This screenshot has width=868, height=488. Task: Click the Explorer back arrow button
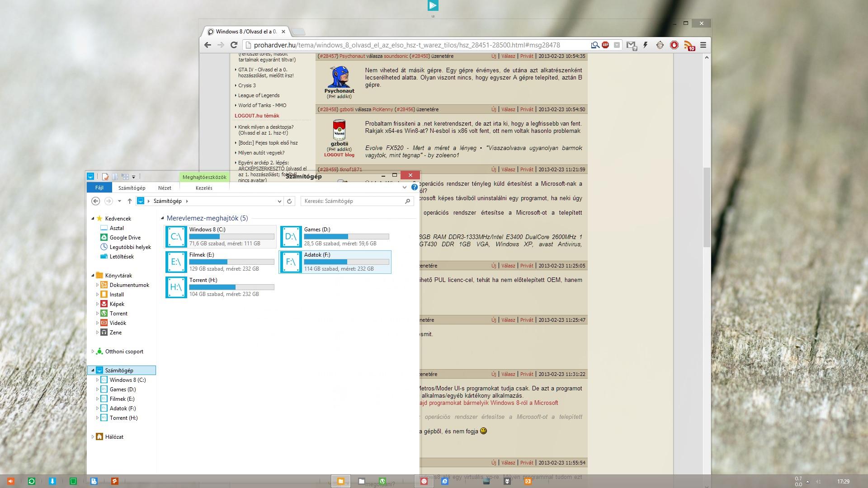[95, 201]
